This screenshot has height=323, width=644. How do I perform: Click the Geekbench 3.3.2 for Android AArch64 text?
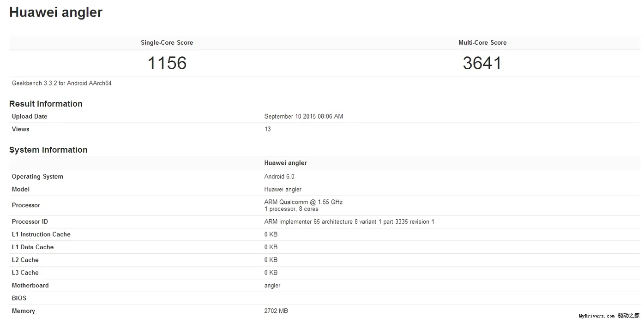[61, 84]
